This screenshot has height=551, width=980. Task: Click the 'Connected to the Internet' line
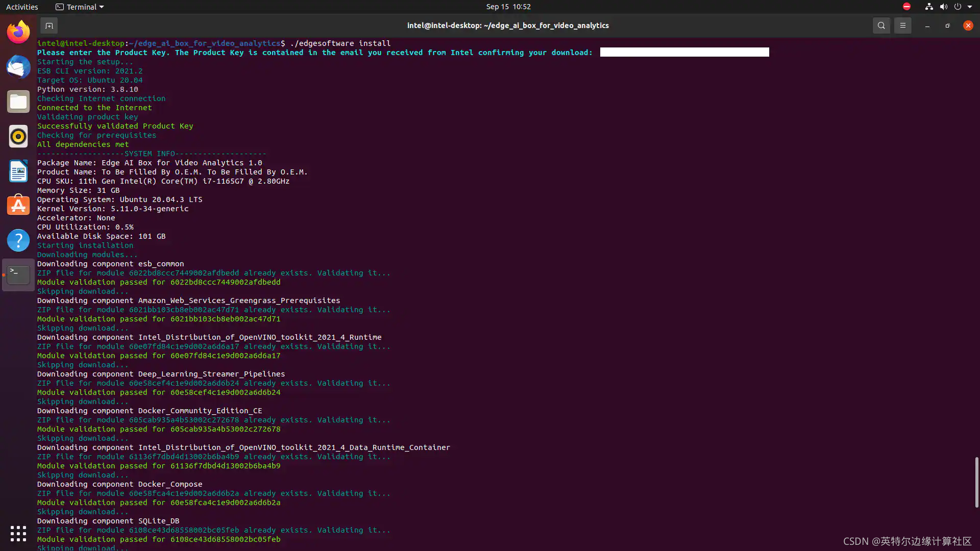94,108
